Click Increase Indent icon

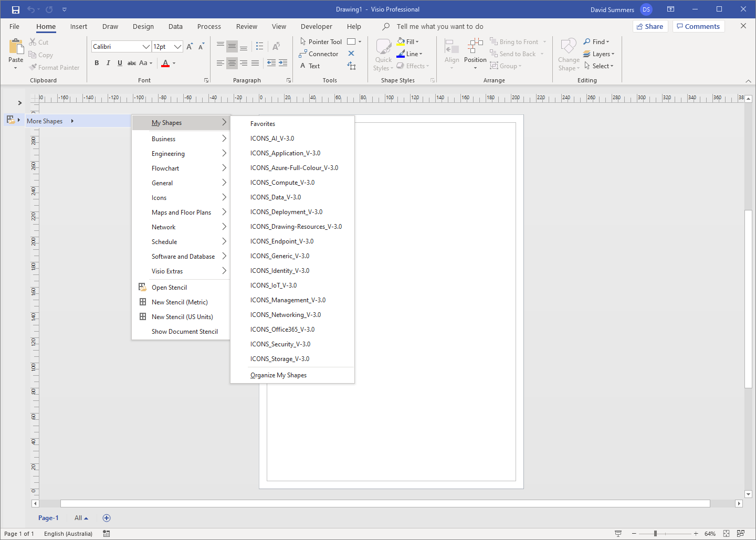point(283,63)
